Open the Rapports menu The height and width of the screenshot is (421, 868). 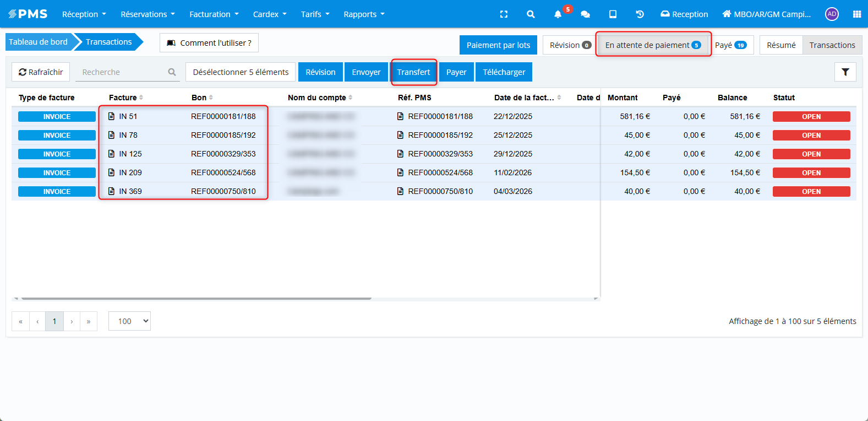click(364, 14)
